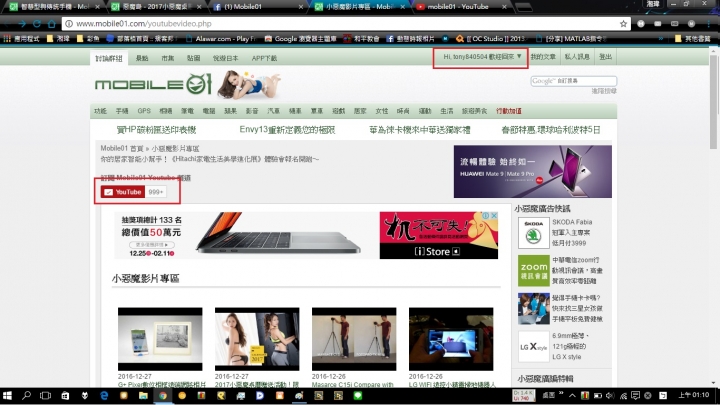Click the taskbar clock 上午 01:10

(694, 395)
